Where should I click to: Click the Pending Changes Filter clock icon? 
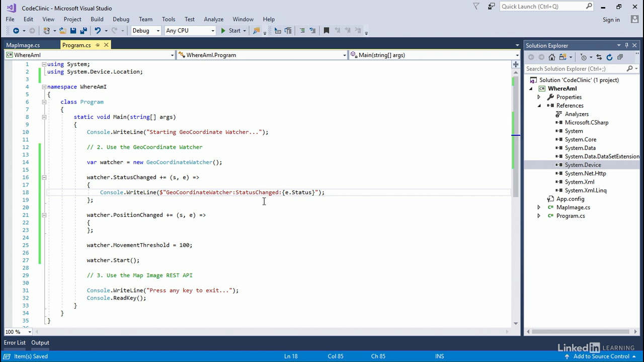click(584, 57)
